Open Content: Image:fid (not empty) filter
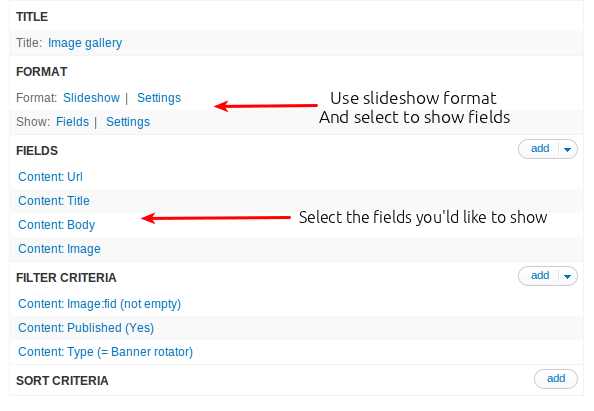The width and height of the screenshot is (594, 411). tap(100, 304)
